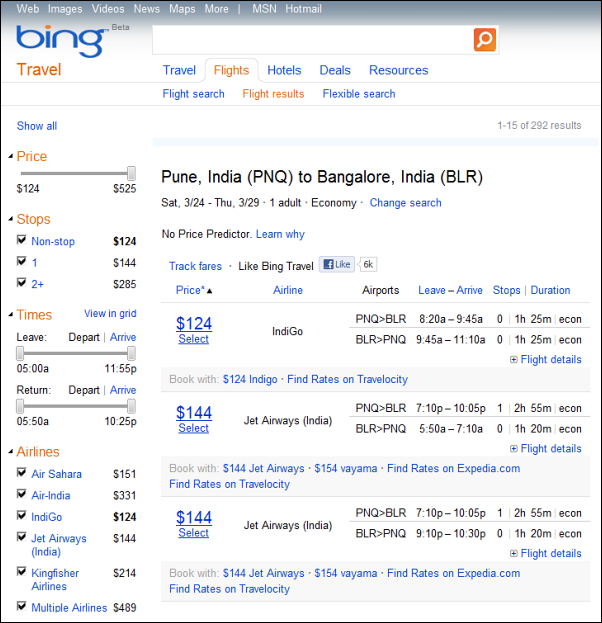Sort results by Stops column

(x=507, y=290)
